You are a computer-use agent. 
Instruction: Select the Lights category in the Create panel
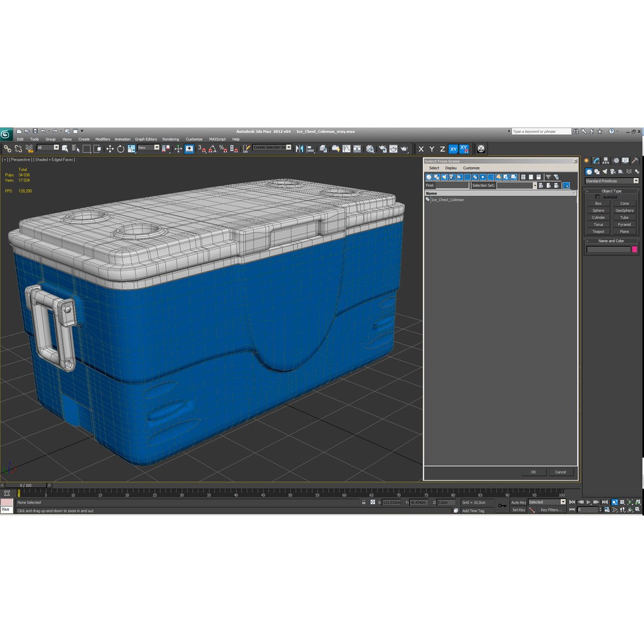(605, 172)
